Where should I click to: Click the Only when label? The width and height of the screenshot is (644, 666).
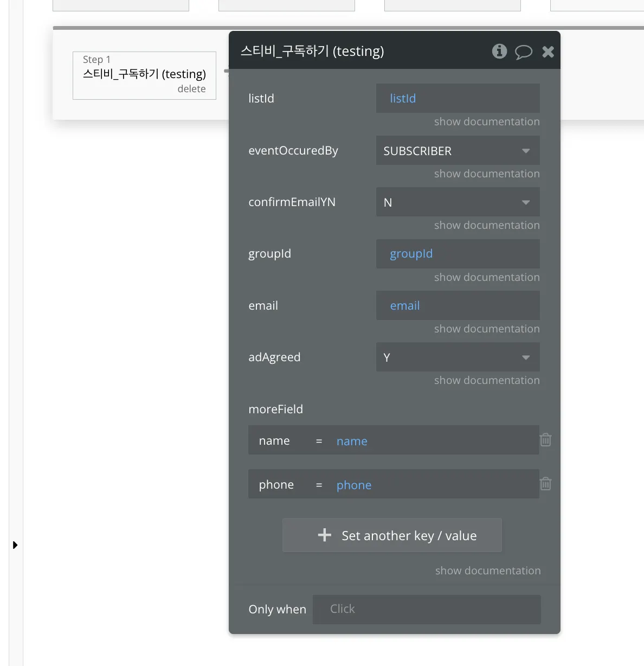pos(277,610)
